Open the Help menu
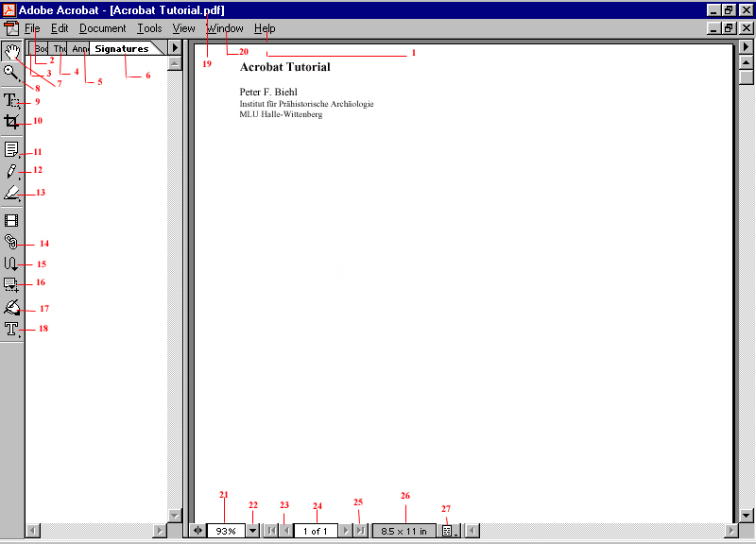The image size is (756, 544). [265, 28]
